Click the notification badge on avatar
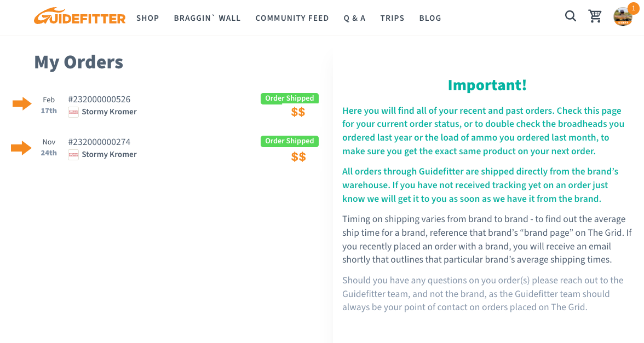 (633, 8)
